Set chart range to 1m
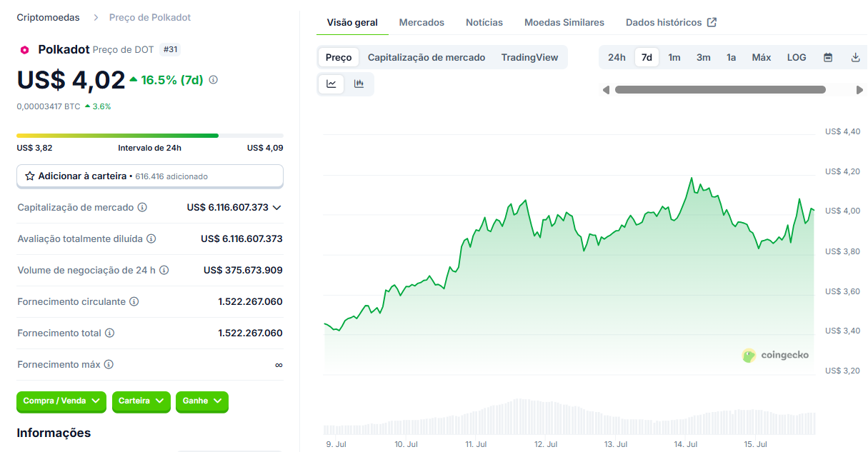Viewport: 868px width, 452px height. point(674,57)
